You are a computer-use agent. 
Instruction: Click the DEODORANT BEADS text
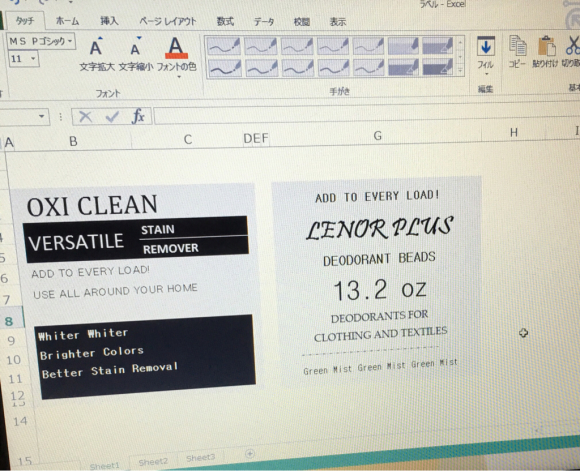[x=379, y=259]
